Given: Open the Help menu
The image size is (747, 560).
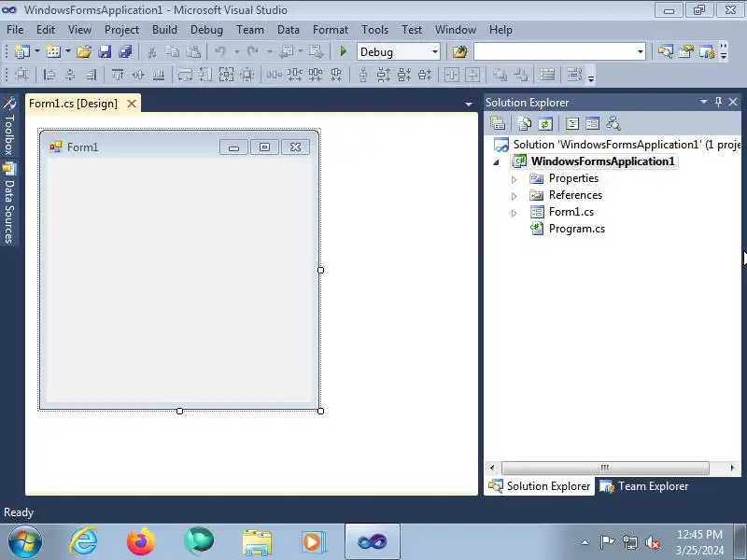Looking at the screenshot, I should click(500, 30).
